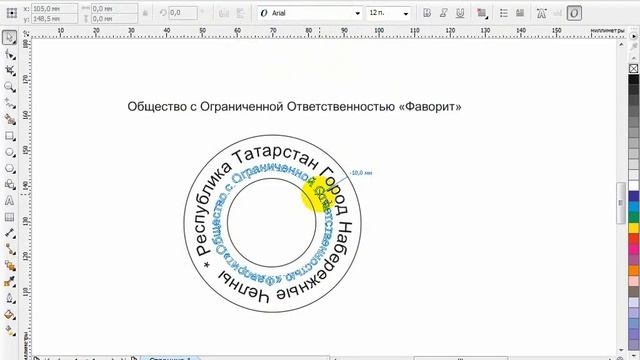Select the Text tool (letter A)
The height and width of the screenshot is (360, 640).
(x=9, y=201)
